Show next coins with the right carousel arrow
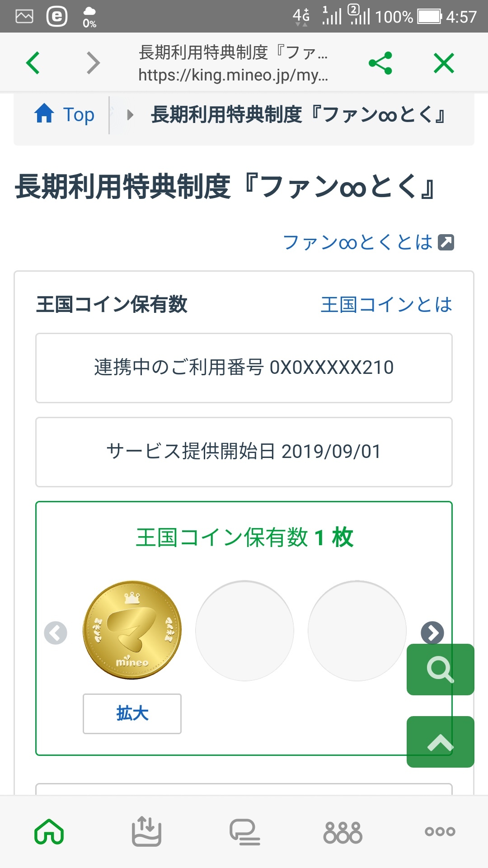This screenshot has width=488, height=868. click(x=432, y=632)
